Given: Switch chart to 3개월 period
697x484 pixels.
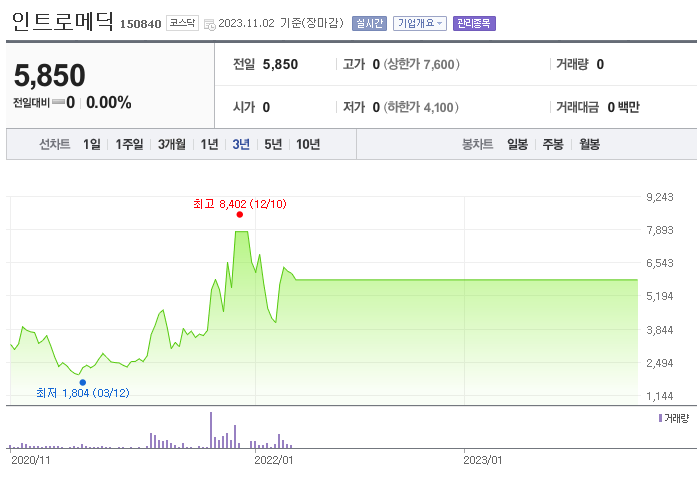Looking at the screenshot, I should coord(172,144).
